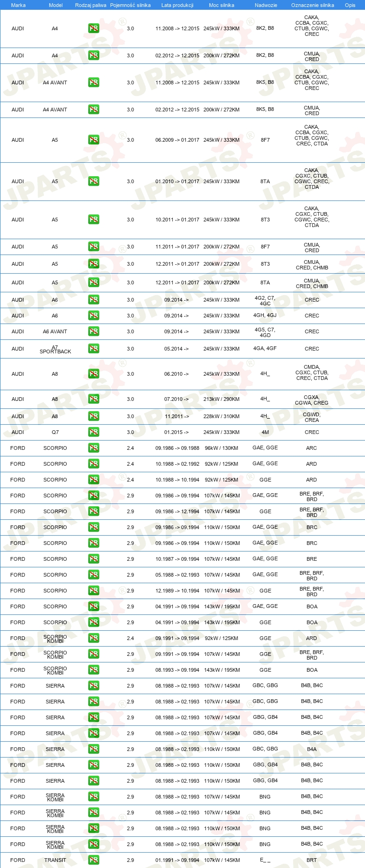This screenshot has height=868, width=365.
Task: Click the CGXA, CGWA, CREG engine code cell
Action: (x=312, y=400)
